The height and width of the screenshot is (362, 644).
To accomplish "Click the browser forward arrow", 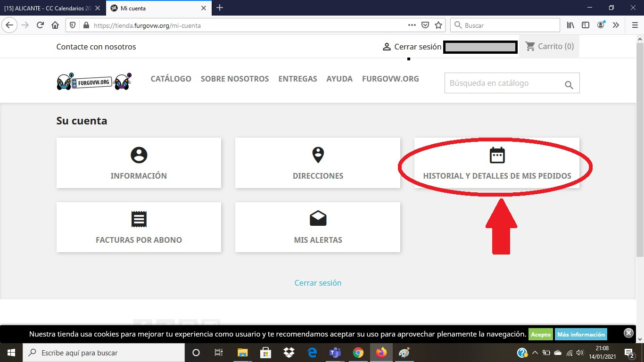I will (x=25, y=25).
